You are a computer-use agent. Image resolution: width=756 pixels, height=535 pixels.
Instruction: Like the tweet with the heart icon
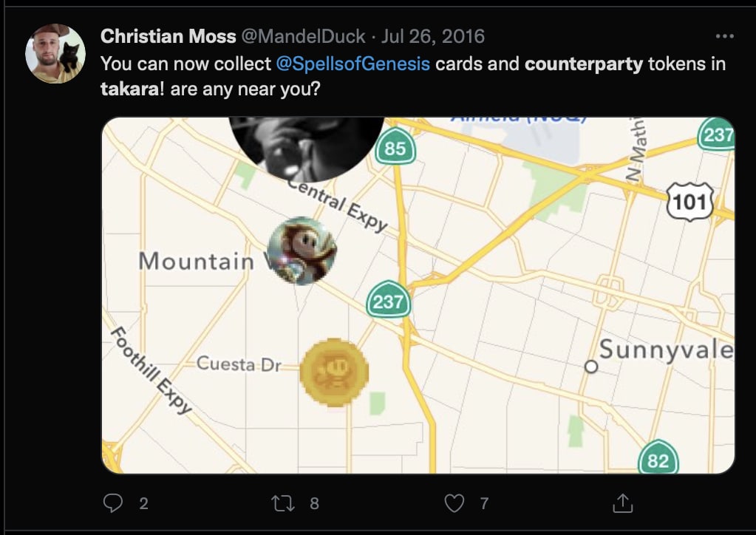pos(454,503)
